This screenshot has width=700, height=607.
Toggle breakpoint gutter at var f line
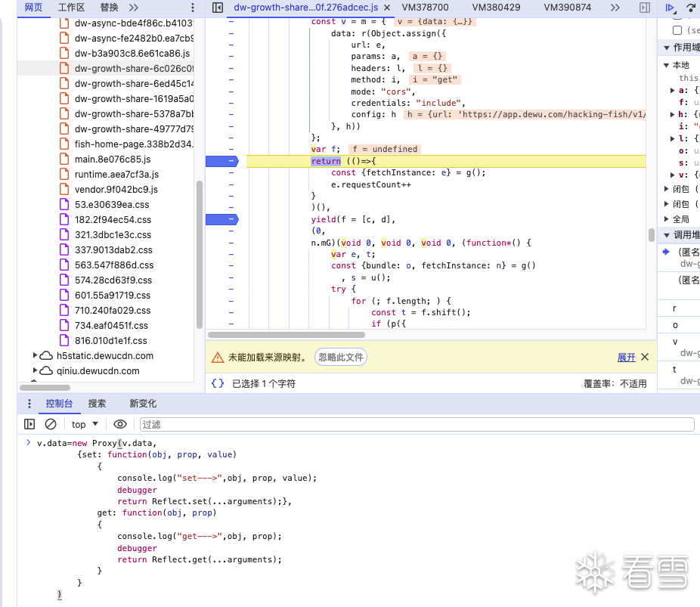(x=231, y=149)
